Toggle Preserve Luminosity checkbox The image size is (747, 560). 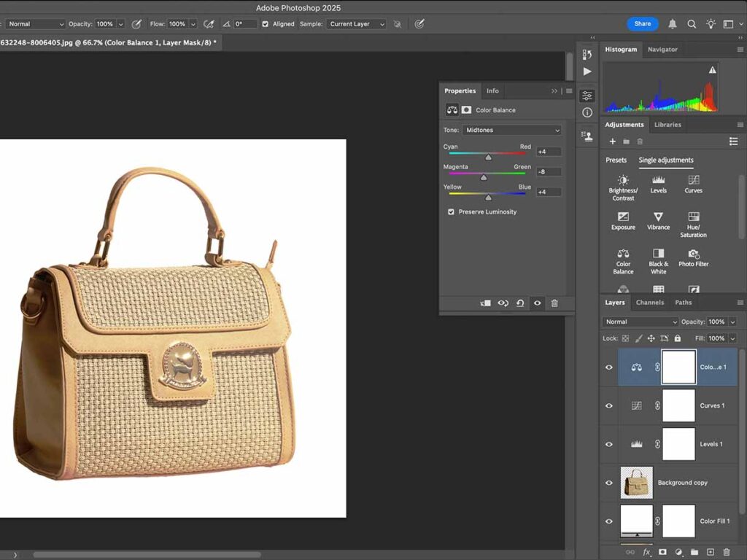(x=451, y=212)
